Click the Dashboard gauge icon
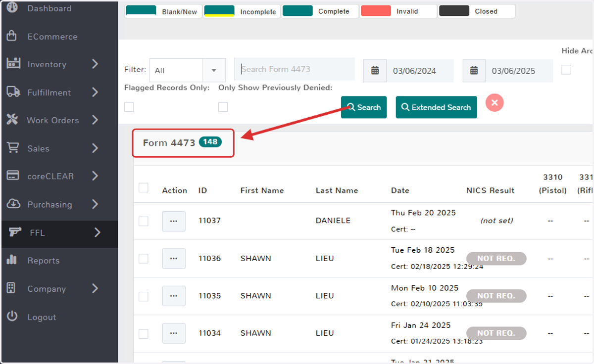The width and height of the screenshot is (594, 364). coord(12,7)
